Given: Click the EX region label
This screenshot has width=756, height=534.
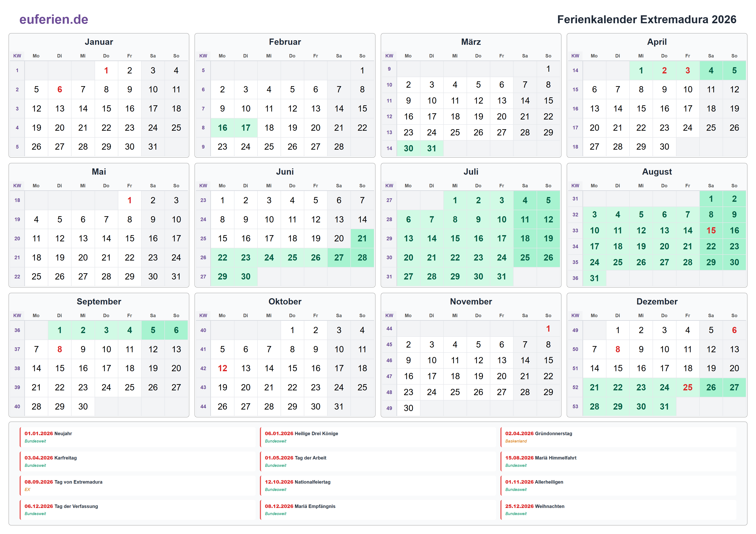Looking at the screenshot, I should [27, 490].
